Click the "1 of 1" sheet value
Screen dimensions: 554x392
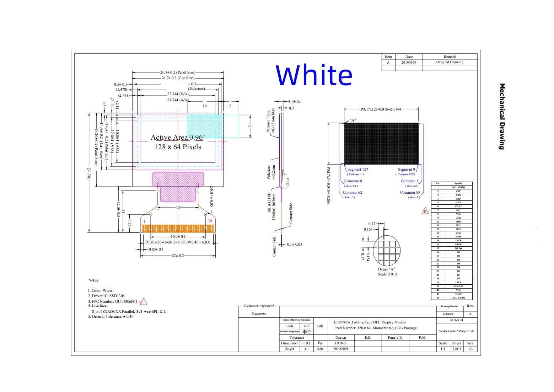(457, 349)
